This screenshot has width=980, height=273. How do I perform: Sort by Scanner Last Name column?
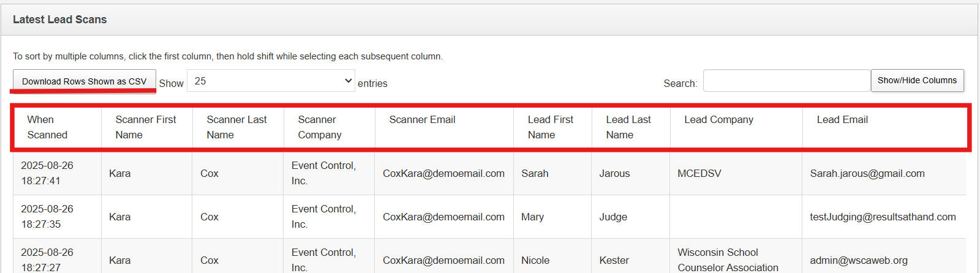point(236,127)
